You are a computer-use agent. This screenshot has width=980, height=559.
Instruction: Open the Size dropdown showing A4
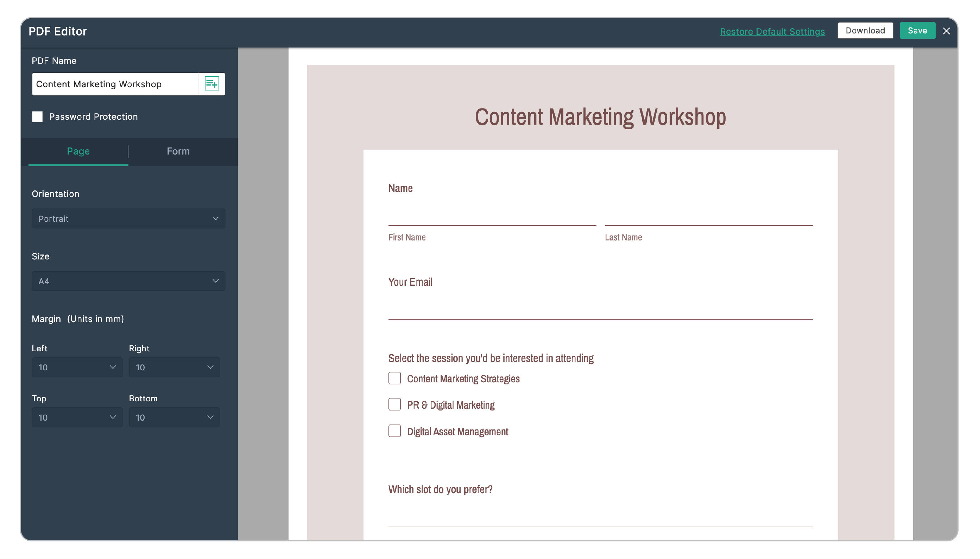[x=128, y=281]
